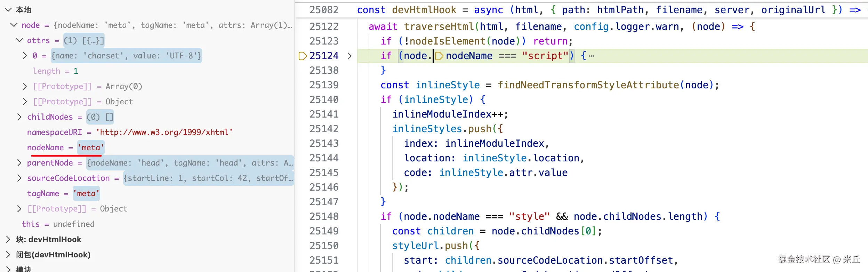Expand attrs item 0 charset object
868x272 pixels.
point(25,56)
